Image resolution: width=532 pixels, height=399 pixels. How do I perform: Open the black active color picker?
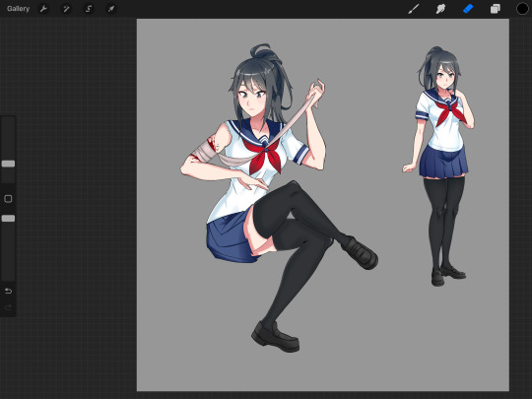[522, 9]
